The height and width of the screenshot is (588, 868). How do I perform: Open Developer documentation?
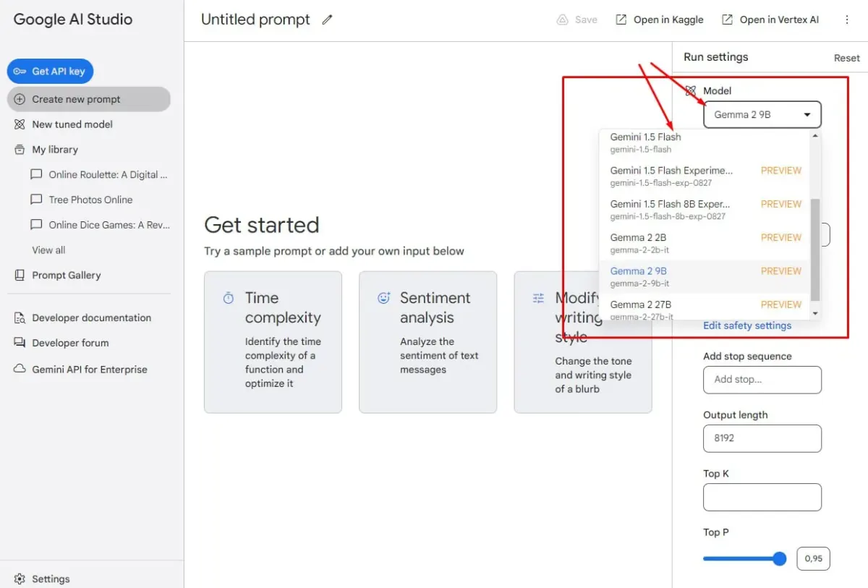tap(92, 318)
